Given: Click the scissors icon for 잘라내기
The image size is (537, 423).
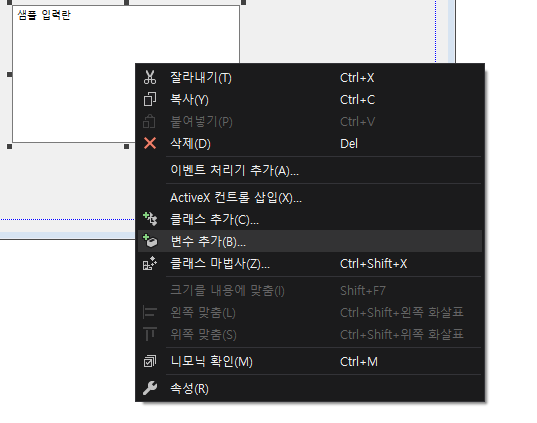Looking at the screenshot, I should [x=150, y=77].
